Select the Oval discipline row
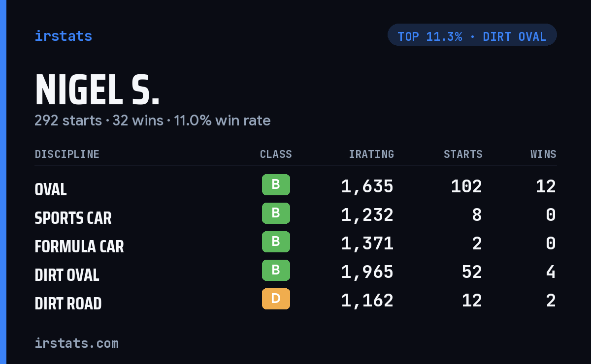Viewport: 591px width, 364px height. pos(295,187)
